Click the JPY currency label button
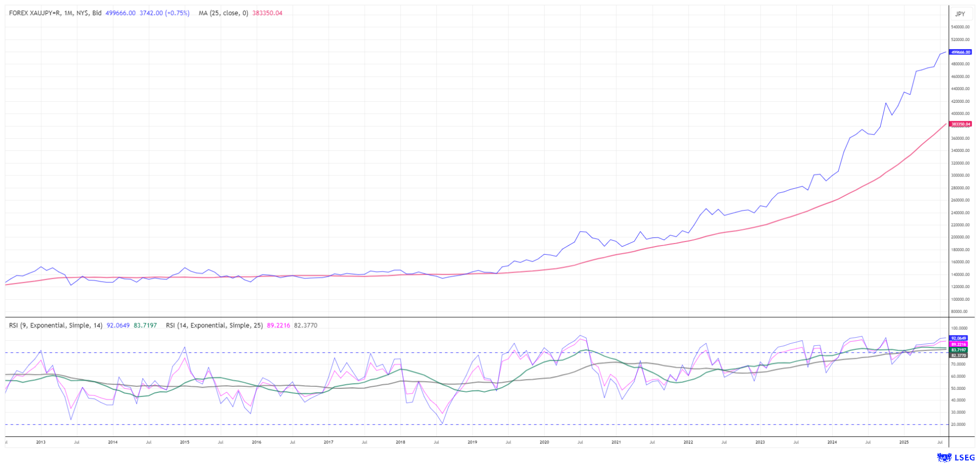Screen dimensions: 980x463 (x=960, y=14)
